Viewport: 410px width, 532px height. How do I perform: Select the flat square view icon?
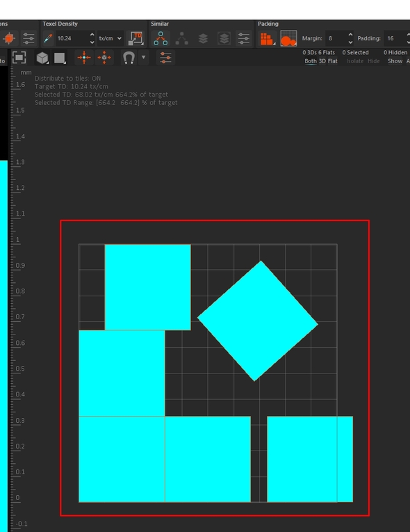pyautogui.click(x=60, y=58)
